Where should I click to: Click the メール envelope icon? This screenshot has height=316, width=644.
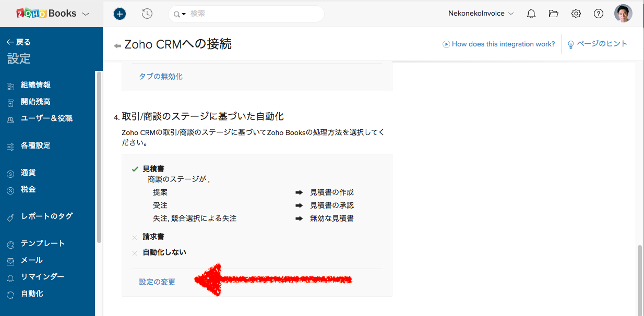coord(10,261)
